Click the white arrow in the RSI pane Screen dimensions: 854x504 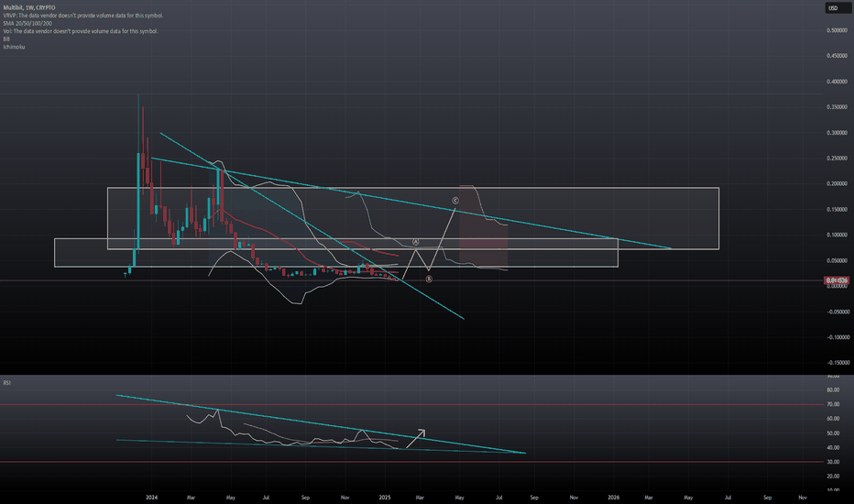point(416,439)
